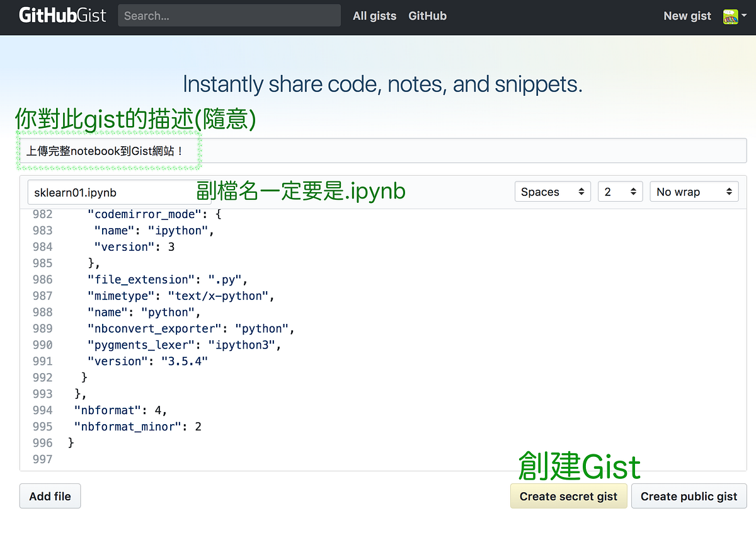Click Create public gist
756x535 pixels.
[689, 496]
